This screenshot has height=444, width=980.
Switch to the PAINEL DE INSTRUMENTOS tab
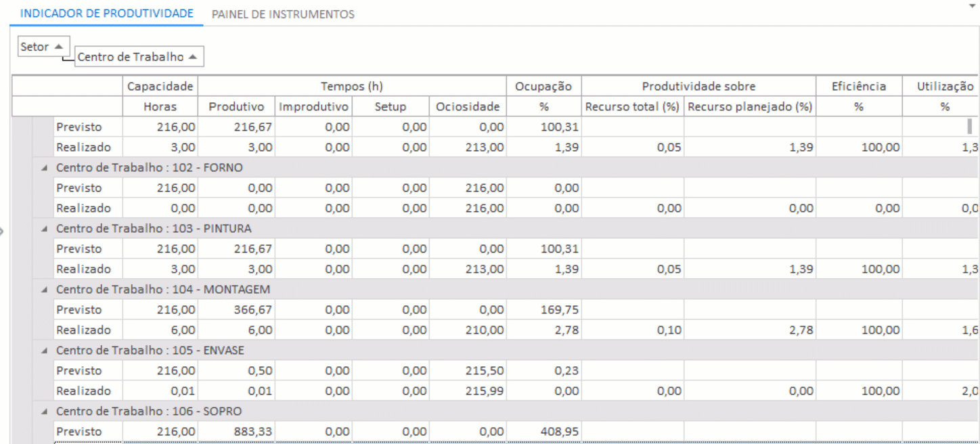tap(283, 14)
